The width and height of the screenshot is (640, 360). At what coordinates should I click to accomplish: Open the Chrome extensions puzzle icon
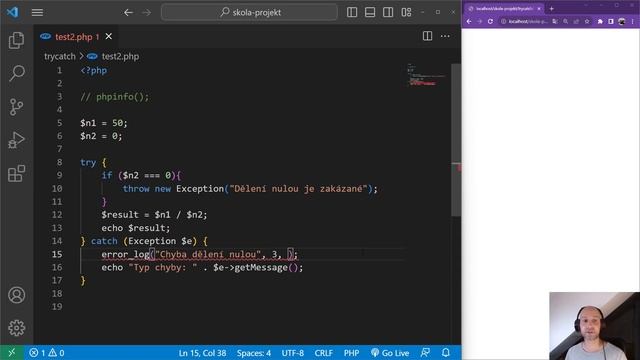point(600,21)
